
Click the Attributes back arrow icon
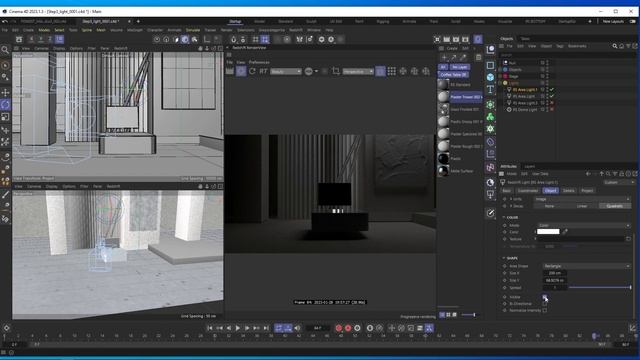coord(588,174)
